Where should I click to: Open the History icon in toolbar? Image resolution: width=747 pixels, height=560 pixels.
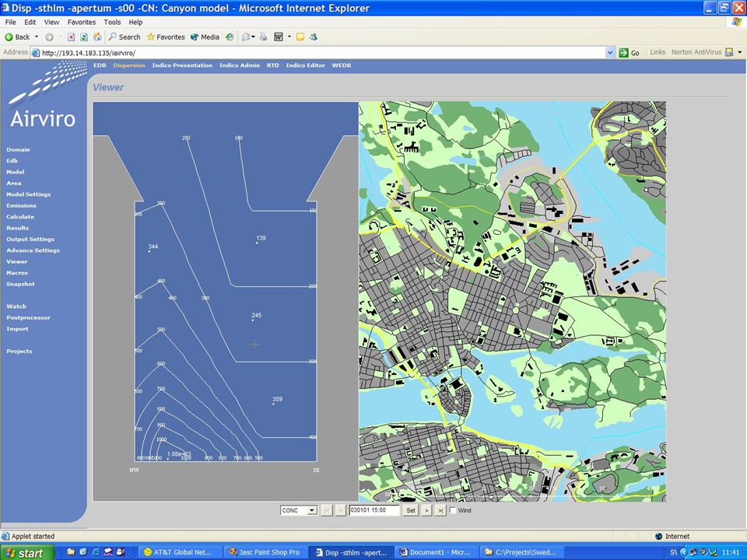pos(230,37)
